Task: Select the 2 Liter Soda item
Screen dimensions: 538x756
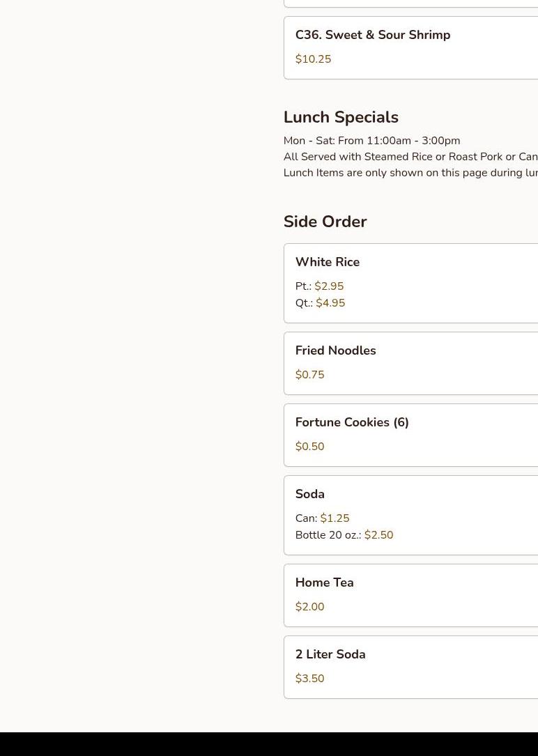Action: point(410,668)
